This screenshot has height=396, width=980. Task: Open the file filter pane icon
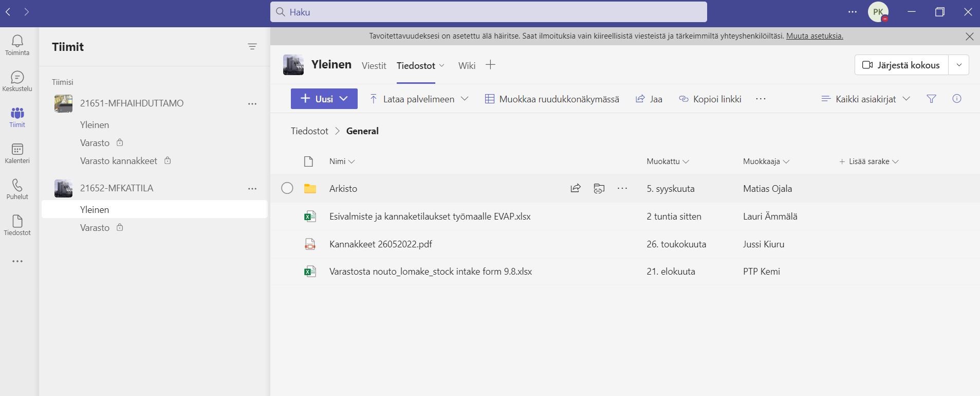[x=931, y=99]
